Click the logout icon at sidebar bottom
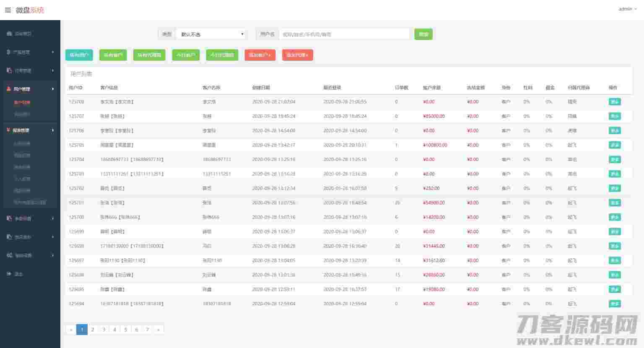The image size is (644, 348). point(9,274)
